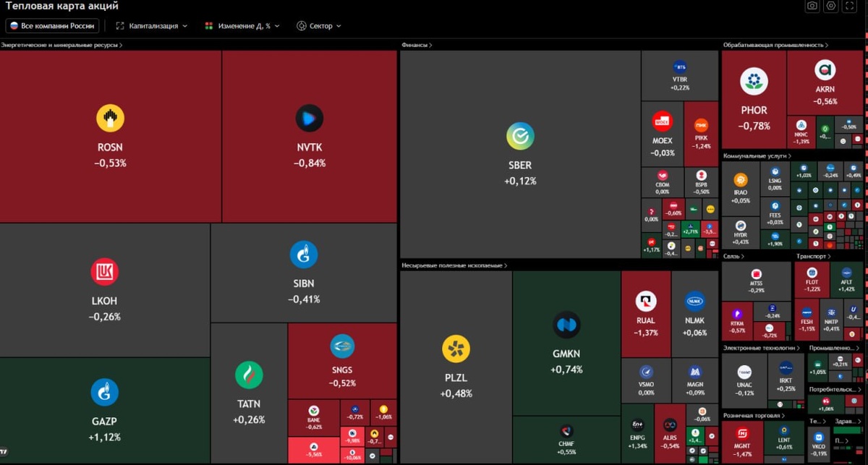
Task: Select the HYDR tile
Action: [741, 233]
